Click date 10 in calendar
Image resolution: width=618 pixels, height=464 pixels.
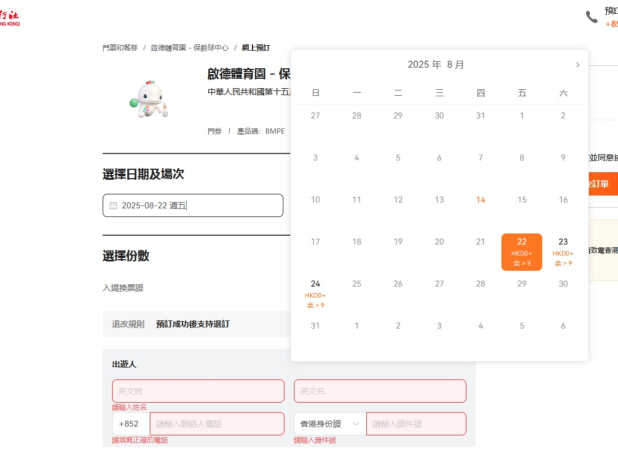pyautogui.click(x=315, y=200)
